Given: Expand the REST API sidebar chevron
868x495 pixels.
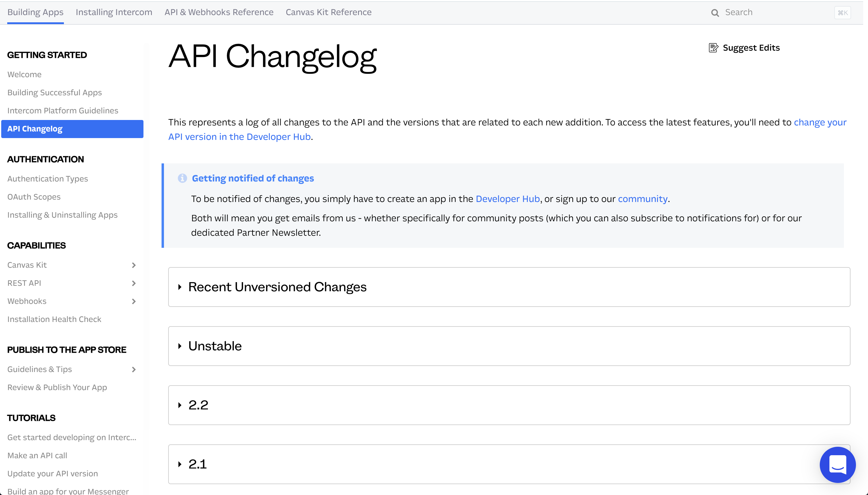Looking at the screenshot, I should tap(134, 283).
